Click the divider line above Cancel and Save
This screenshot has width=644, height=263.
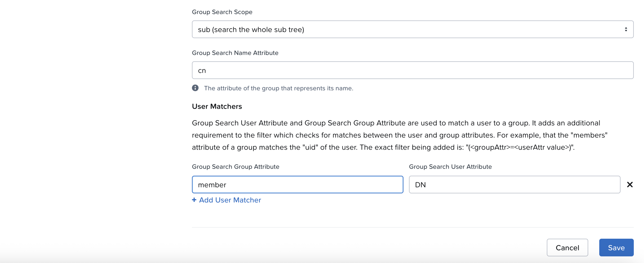412,227
